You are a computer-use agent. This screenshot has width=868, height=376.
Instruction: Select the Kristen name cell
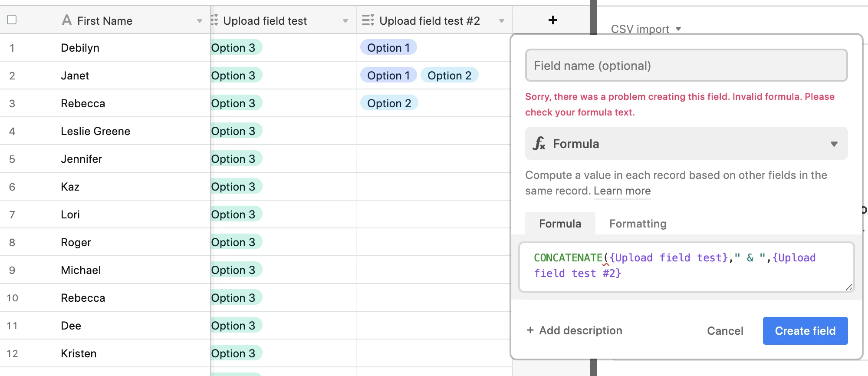(x=79, y=353)
